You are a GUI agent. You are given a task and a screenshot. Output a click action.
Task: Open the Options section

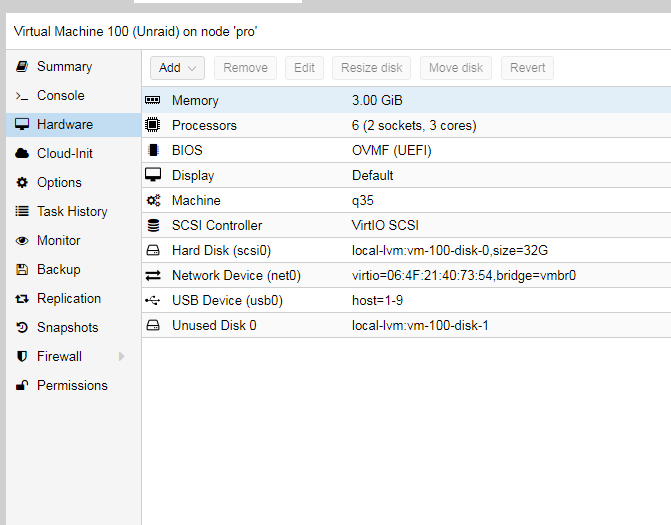[x=59, y=183]
